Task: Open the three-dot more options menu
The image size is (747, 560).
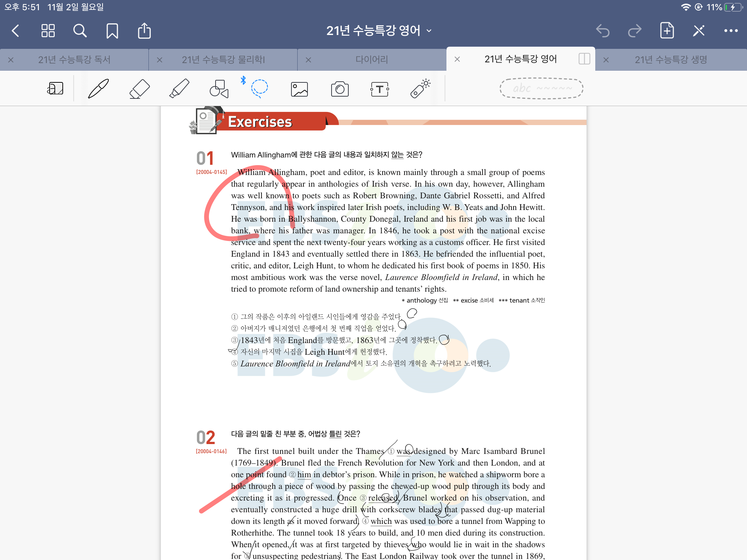Action: tap(731, 31)
